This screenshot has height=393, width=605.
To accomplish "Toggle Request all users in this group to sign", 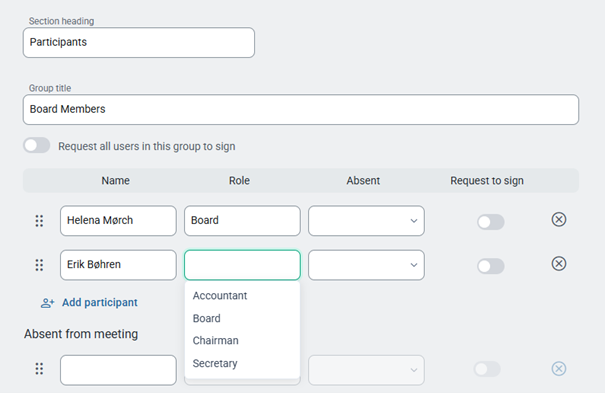I will [37, 145].
